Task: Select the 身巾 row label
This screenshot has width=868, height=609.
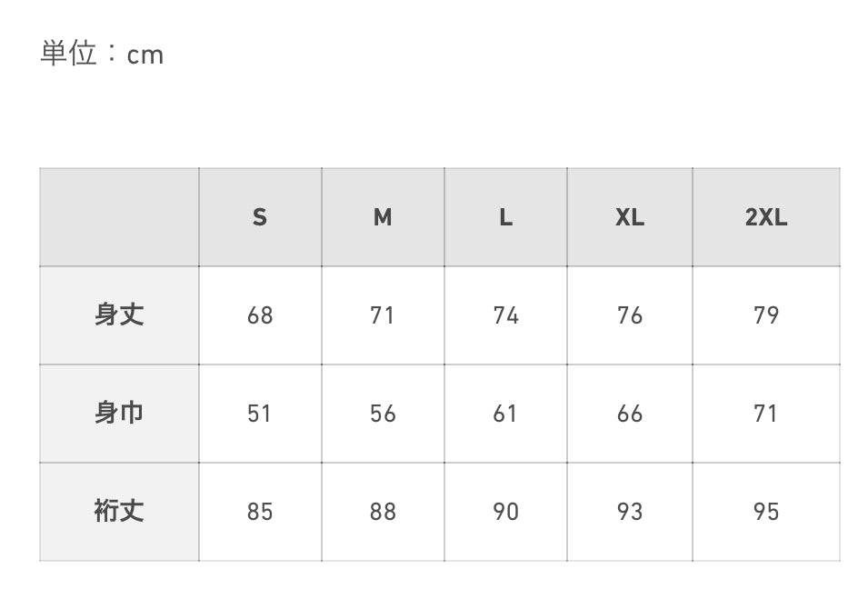Action: click(x=119, y=414)
